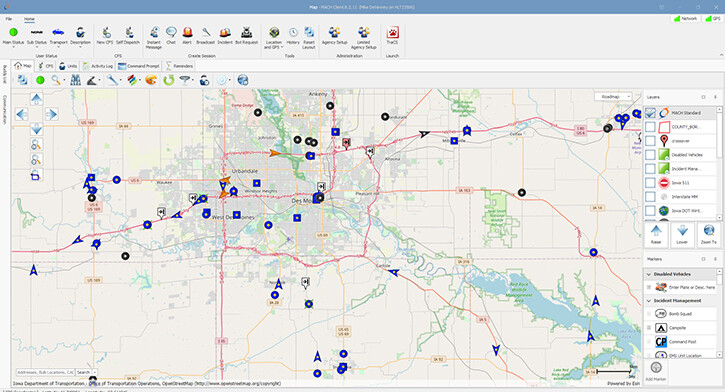The image size is (725, 392).
Task: Check the Disabled Vehicles layer
Action: (651, 155)
